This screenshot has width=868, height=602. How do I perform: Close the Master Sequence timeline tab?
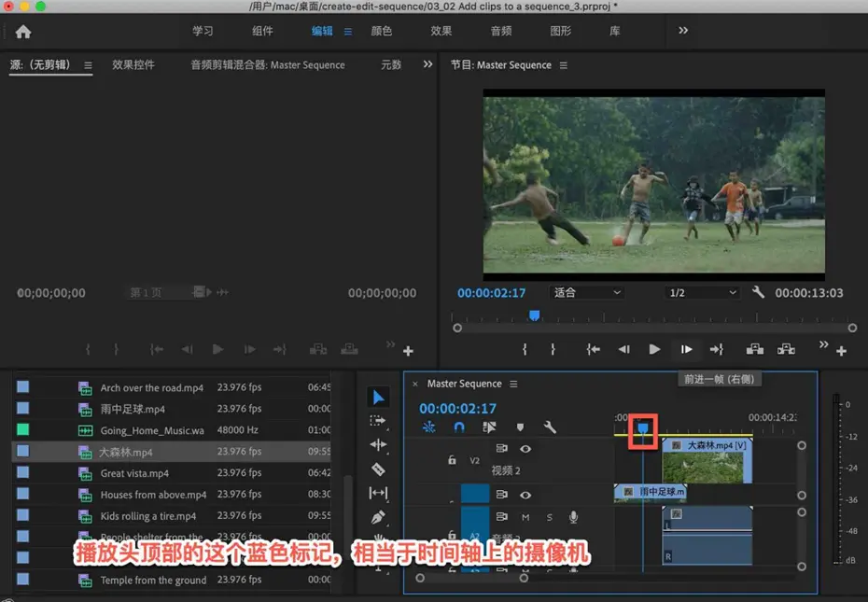pos(415,384)
